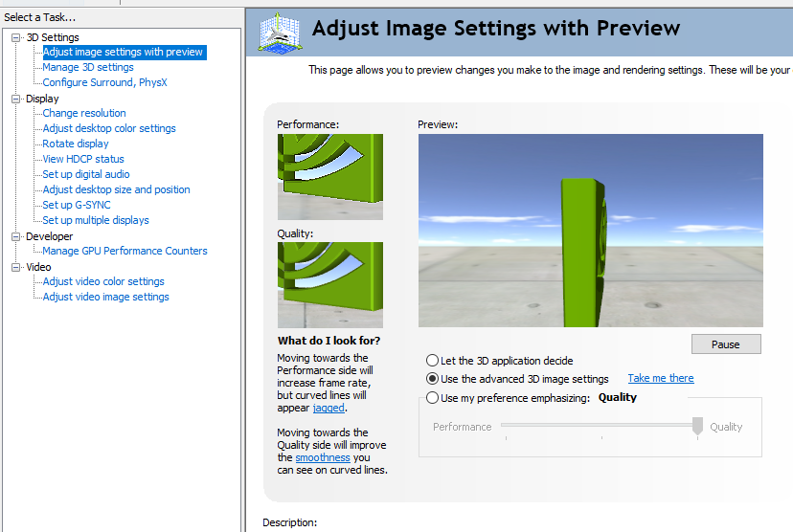
Task: Open Manage 3D settings page
Action: click(88, 67)
